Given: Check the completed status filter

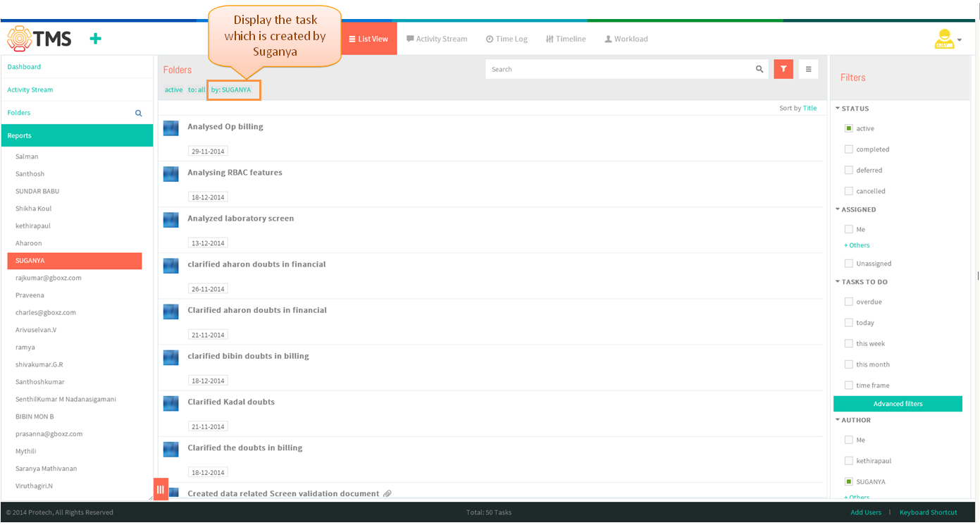Looking at the screenshot, I should click(849, 149).
